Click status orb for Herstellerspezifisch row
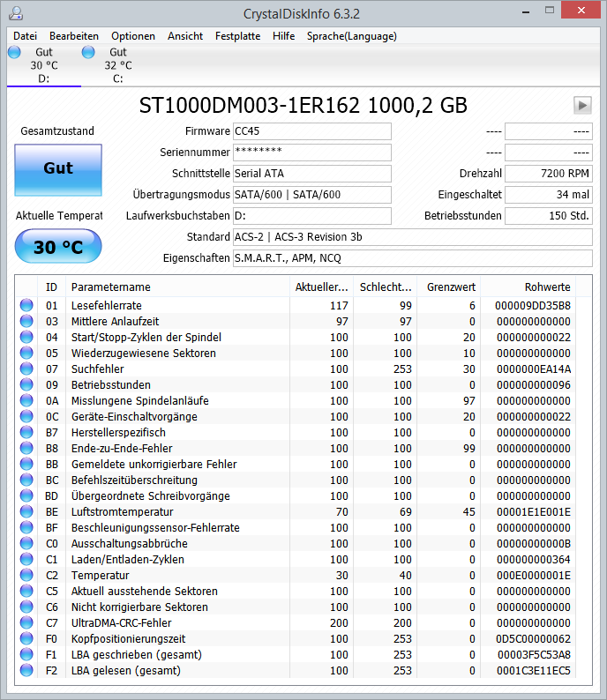Screen dimensions: 607x700 pyautogui.click(x=26, y=432)
